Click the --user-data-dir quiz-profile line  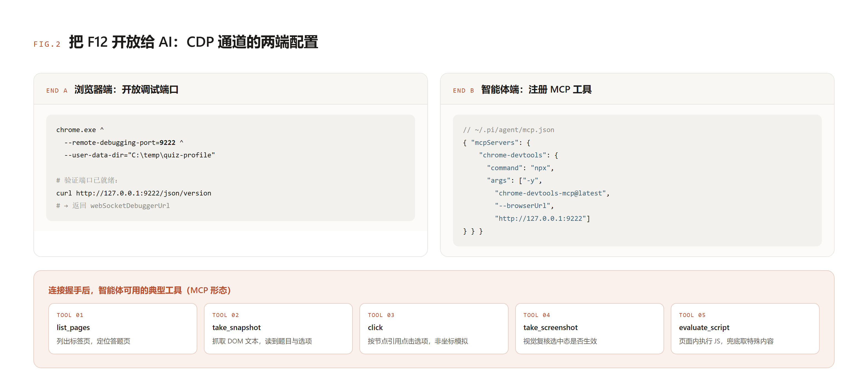pyautogui.click(x=139, y=155)
